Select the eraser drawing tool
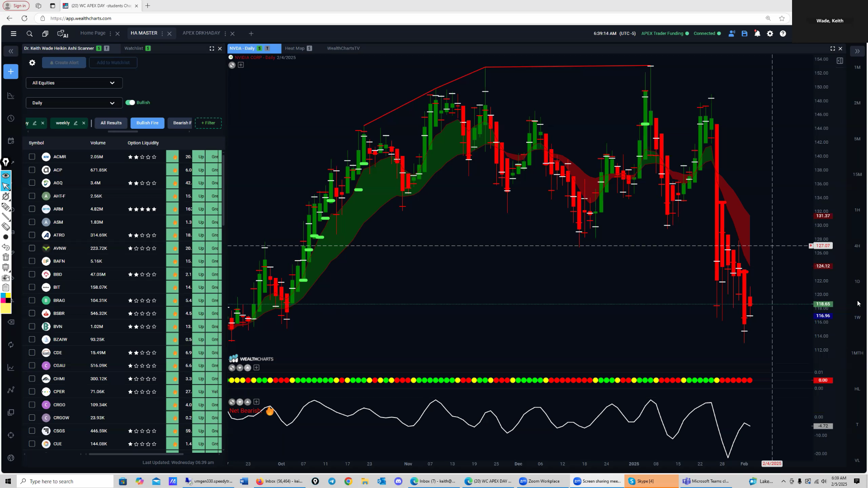Image resolution: width=868 pixels, height=488 pixels. (6, 227)
